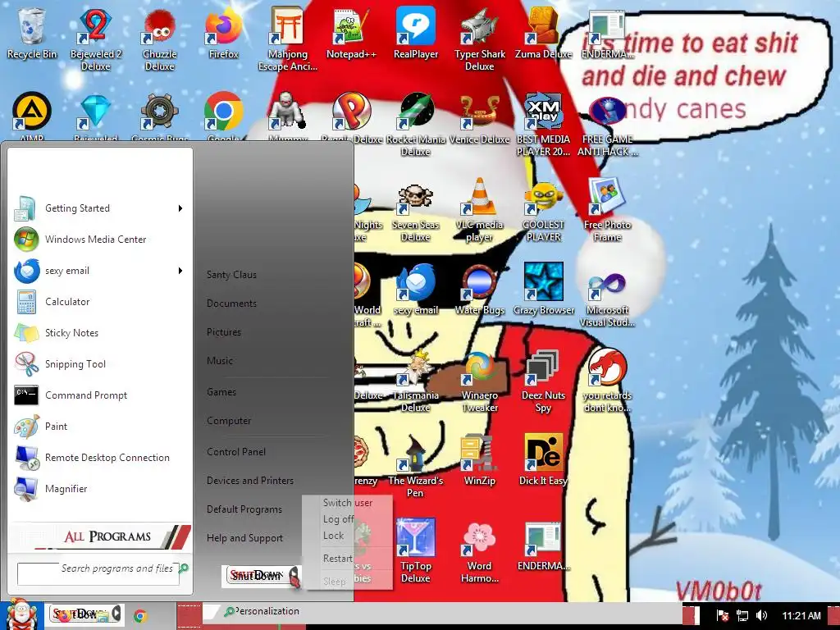Open volume control in system tray
The image size is (840, 630).
click(761, 615)
